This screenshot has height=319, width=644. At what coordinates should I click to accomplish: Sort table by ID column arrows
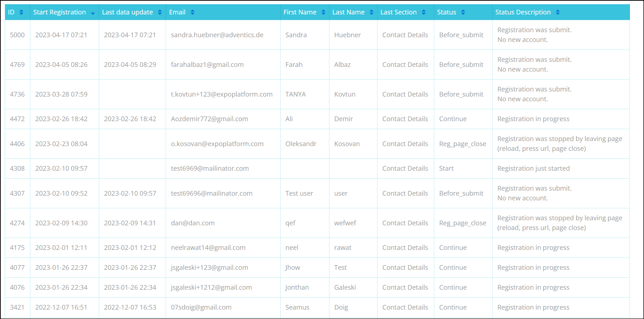coord(21,12)
